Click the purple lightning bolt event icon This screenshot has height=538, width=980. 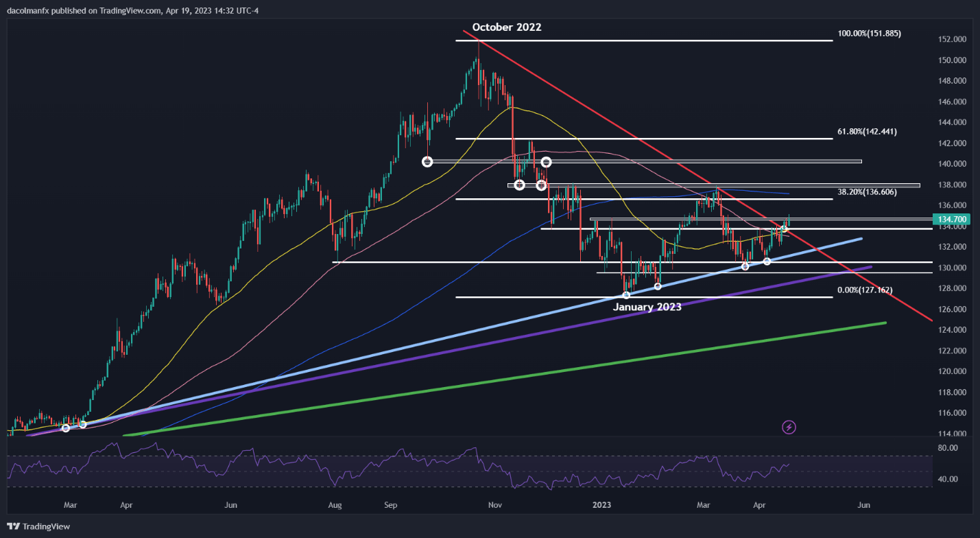pyautogui.click(x=789, y=427)
